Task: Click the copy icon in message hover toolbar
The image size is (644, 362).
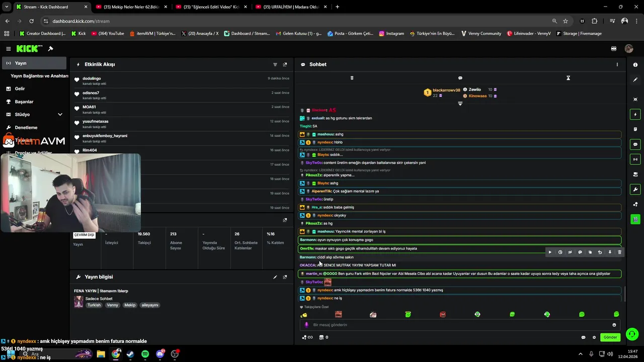Action: click(x=590, y=252)
